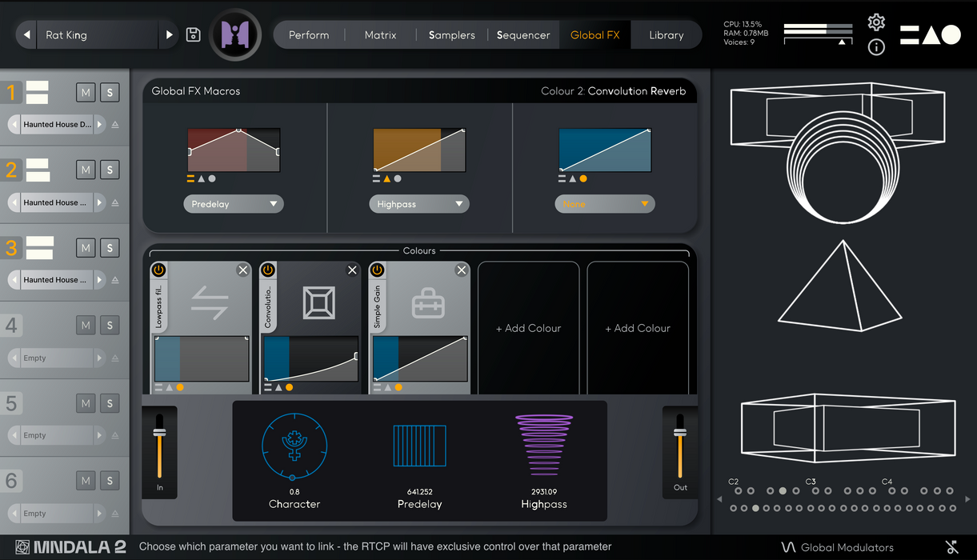This screenshot has width=977, height=560.
Task: Click the eject icon on sampler slot 1
Action: point(115,125)
